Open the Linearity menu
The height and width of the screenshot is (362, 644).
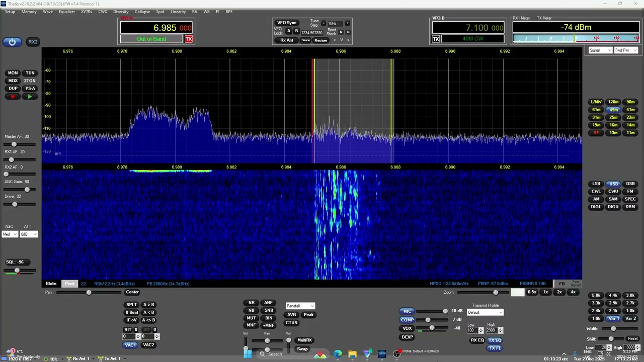[x=178, y=12]
